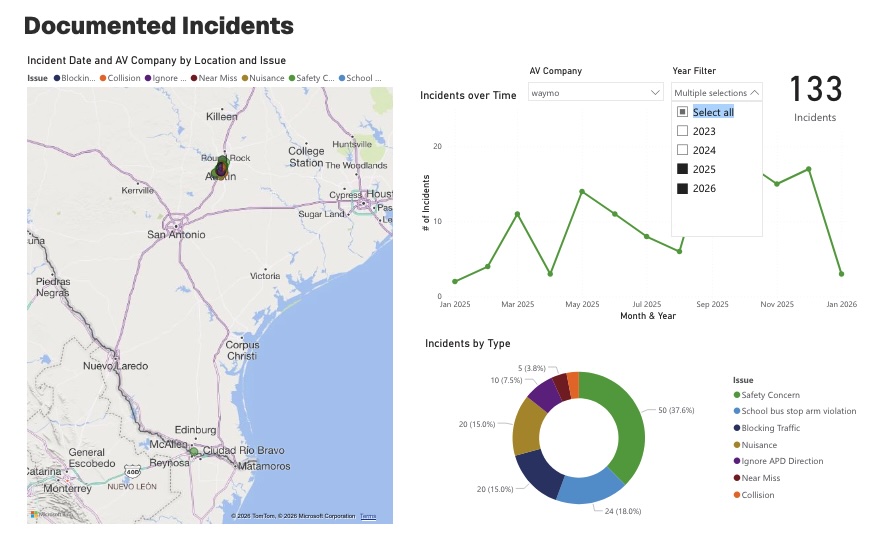Click Near Miss in map legend
The height and width of the screenshot is (554, 882).
coord(215,78)
